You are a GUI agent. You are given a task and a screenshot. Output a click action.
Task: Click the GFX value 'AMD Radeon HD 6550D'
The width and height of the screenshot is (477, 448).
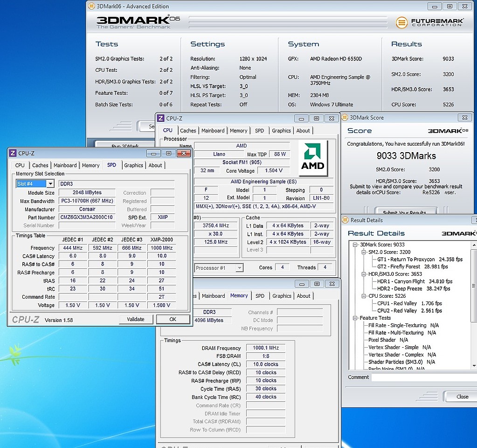(336, 59)
